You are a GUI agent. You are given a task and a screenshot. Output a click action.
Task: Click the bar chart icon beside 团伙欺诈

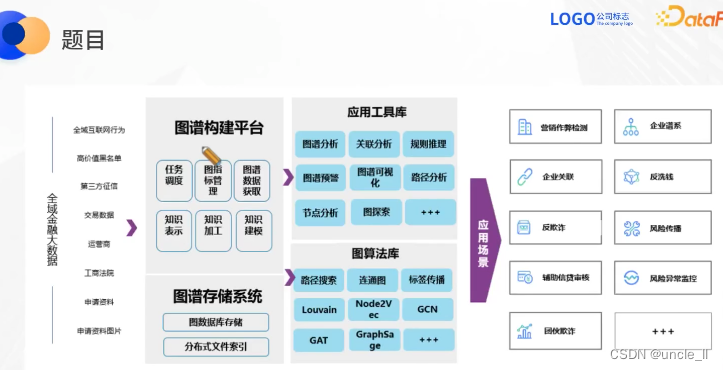tap(524, 331)
